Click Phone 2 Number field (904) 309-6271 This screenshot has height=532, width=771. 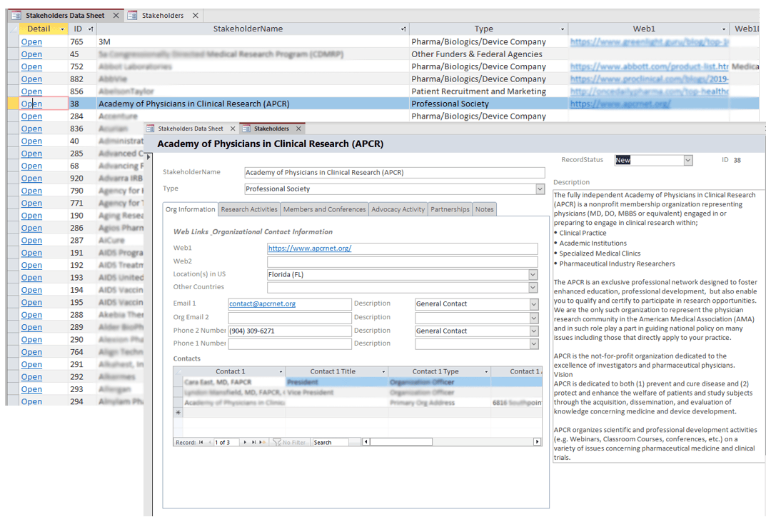290,331
